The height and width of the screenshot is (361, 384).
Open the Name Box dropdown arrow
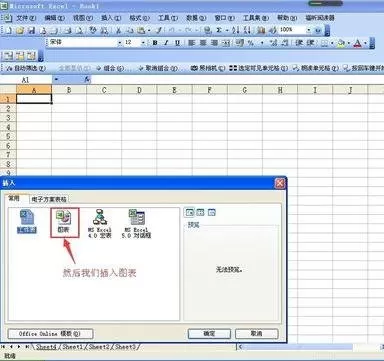[x=56, y=80]
